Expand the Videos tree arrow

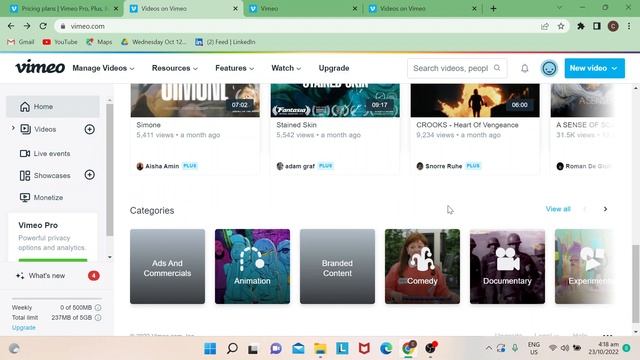(13, 129)
